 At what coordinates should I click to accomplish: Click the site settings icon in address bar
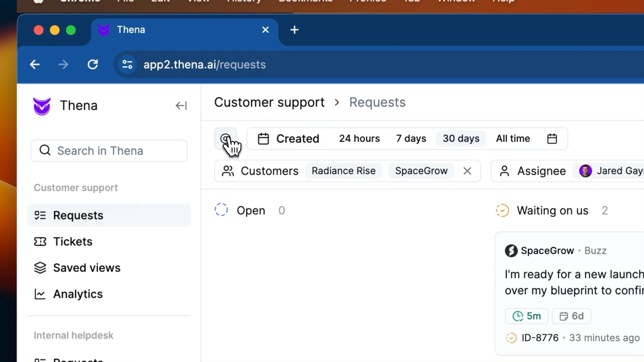click(127, 64)
